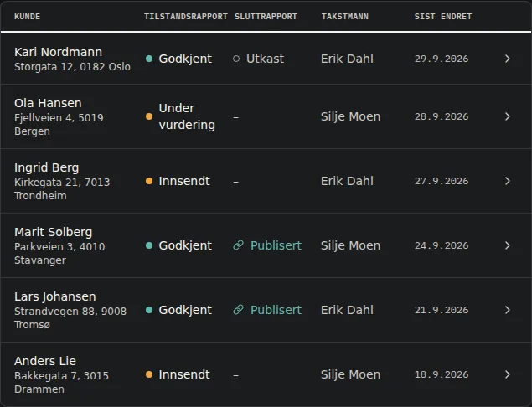Click address Kirkegata 21, 7013 Trondheim
Screen dimensions: 532x407
coord(62,188)
